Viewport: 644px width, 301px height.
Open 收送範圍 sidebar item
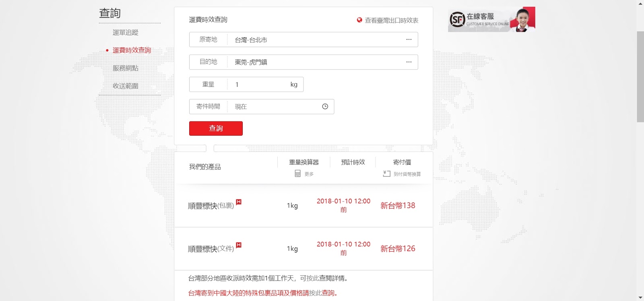pyautogui.click(x=125, y=86)
